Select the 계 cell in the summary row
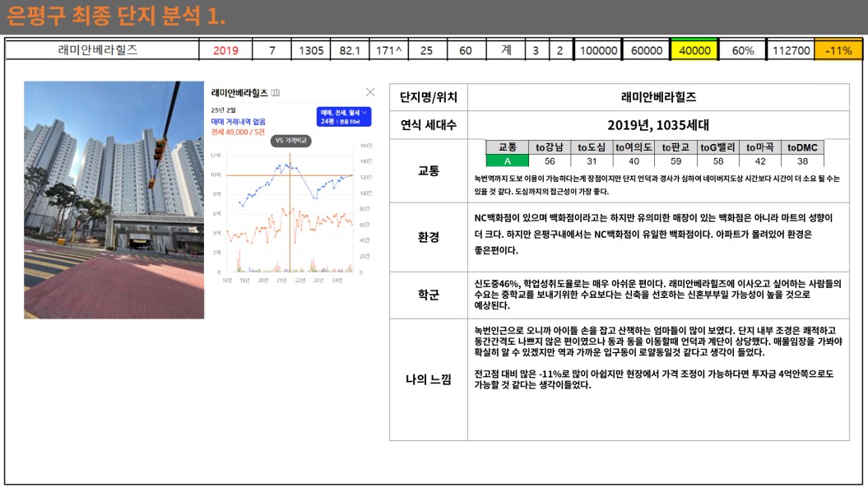Image resolution: width=868 pixels, height=488 pixels. [x=506, y=50]
